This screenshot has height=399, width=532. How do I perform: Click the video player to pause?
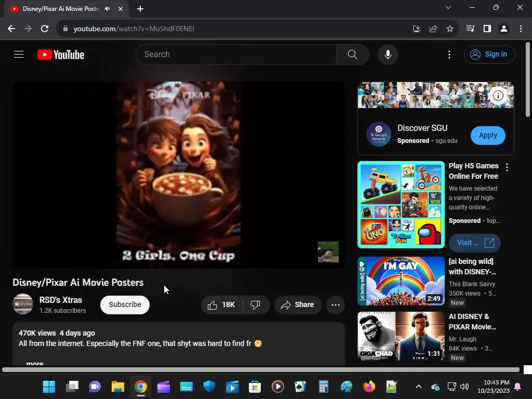point(179,175)
